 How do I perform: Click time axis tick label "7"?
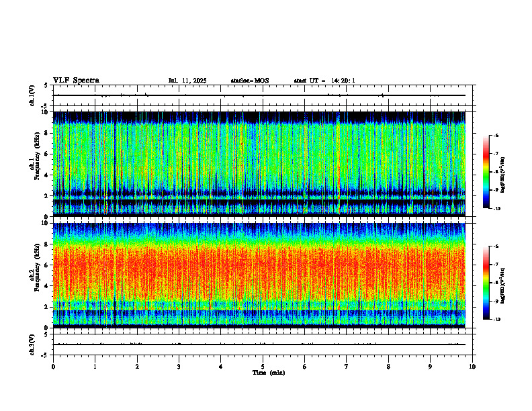[347, 367]
